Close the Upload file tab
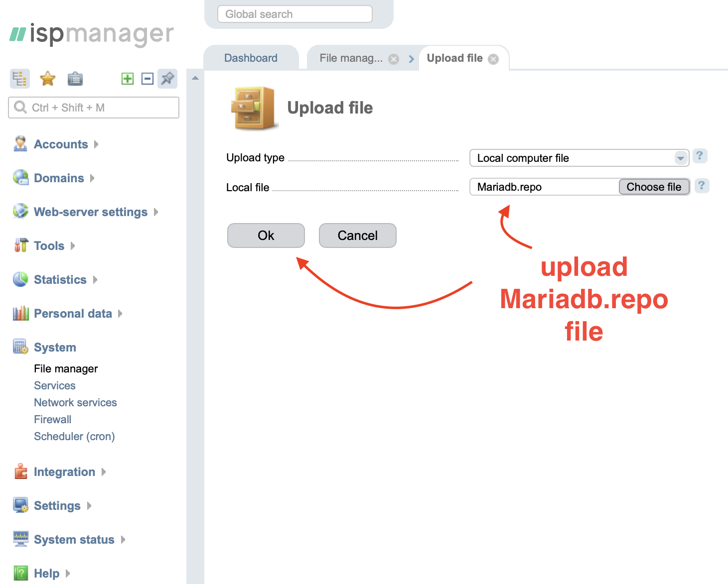Image resolution: width=728 pixels, height=584 pixels. click(493, 59)
